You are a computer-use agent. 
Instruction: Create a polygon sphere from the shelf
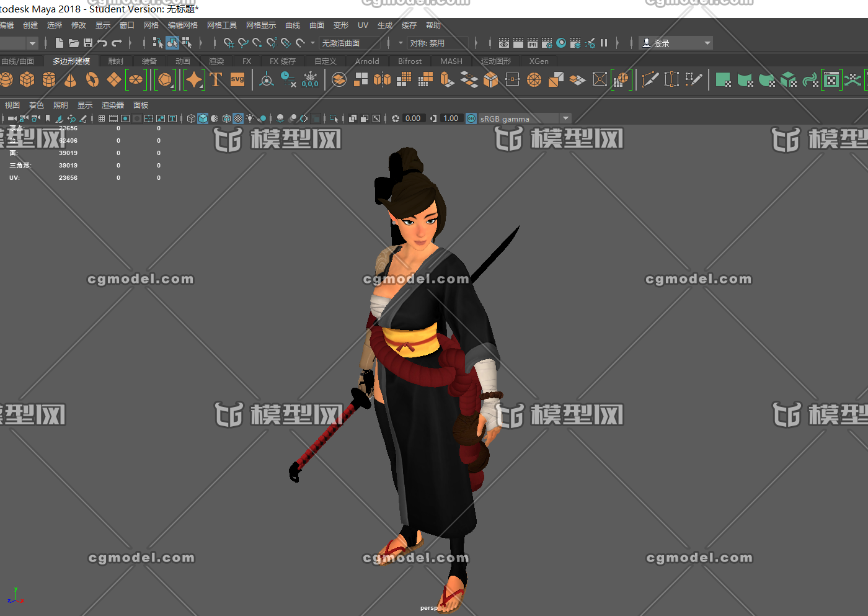click(6, 79)
